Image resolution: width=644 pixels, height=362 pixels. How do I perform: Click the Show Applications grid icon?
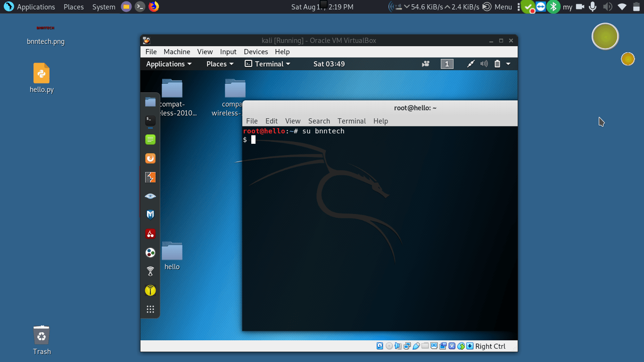(x=150, y=309)
